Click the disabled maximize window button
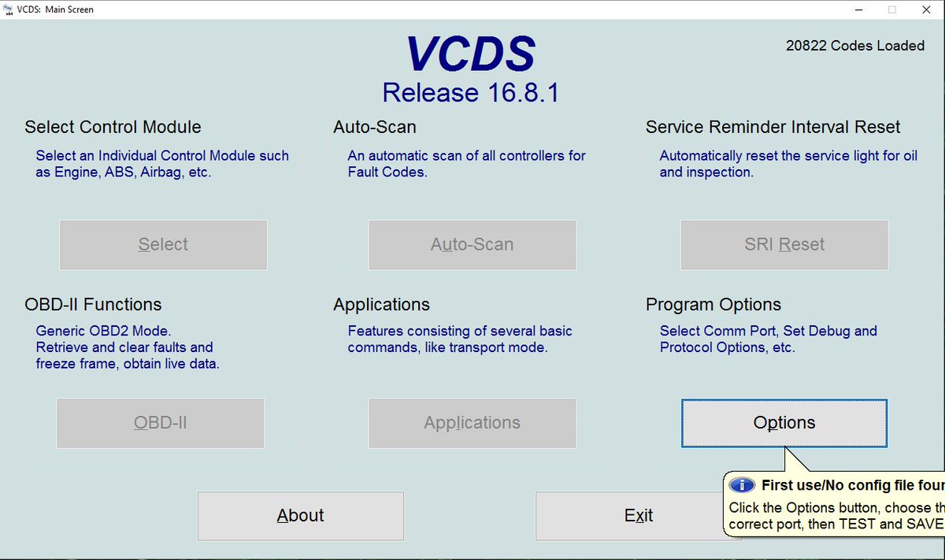Screen dimensions: 945x560 tap(892, 9)
